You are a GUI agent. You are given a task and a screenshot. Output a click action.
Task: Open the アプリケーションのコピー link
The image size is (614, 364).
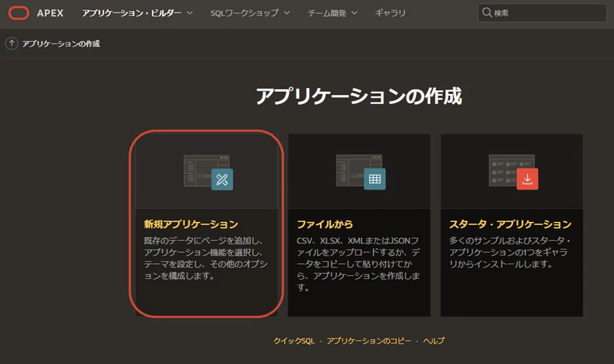point(369,341)
